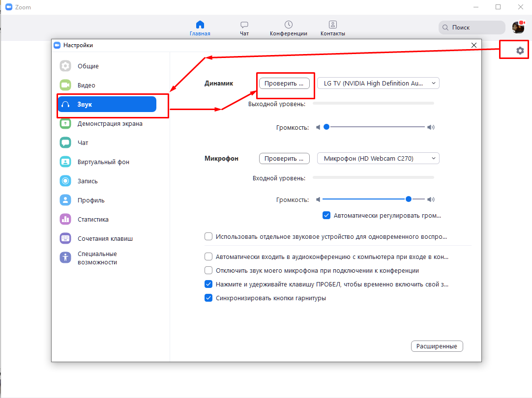Switch to the Конференции tab
The height and width of the screenshot is (398, 532).
point(289,28)
